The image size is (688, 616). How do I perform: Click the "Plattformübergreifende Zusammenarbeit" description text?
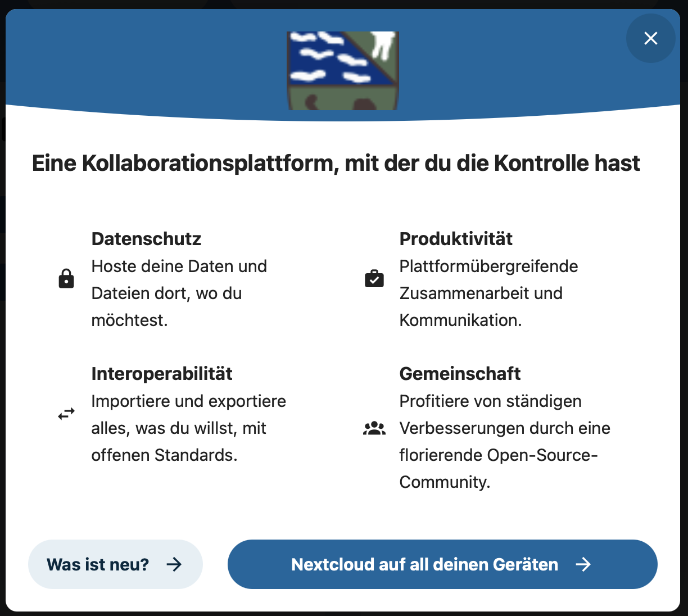(x=488, y=293)
